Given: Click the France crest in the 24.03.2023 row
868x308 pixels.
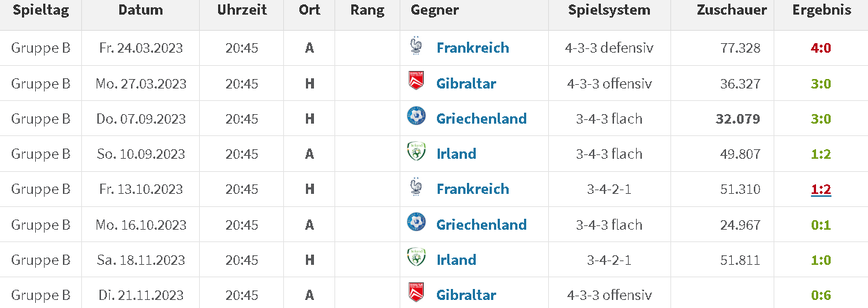Looking at the screenshot, I should pyautogui.click(x=416, y=47).
